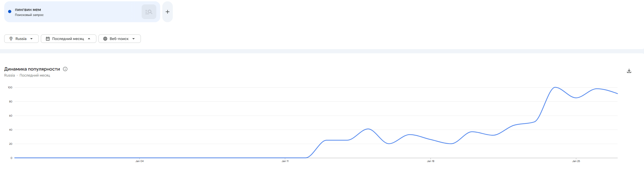
Task: Click the chart peak at value 100
Action: point(555,87)
